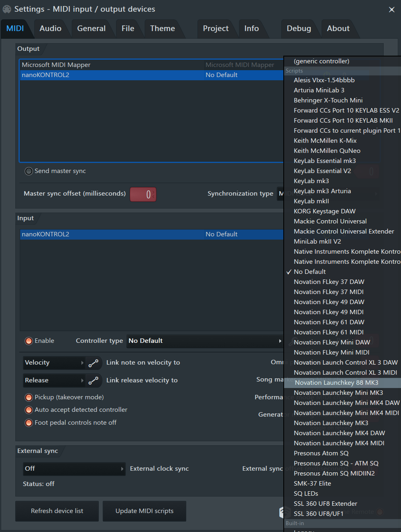The height and width of the screenshot is (532, 401).
Task: Click Refresh device list button
Action: tap(57, 511)
